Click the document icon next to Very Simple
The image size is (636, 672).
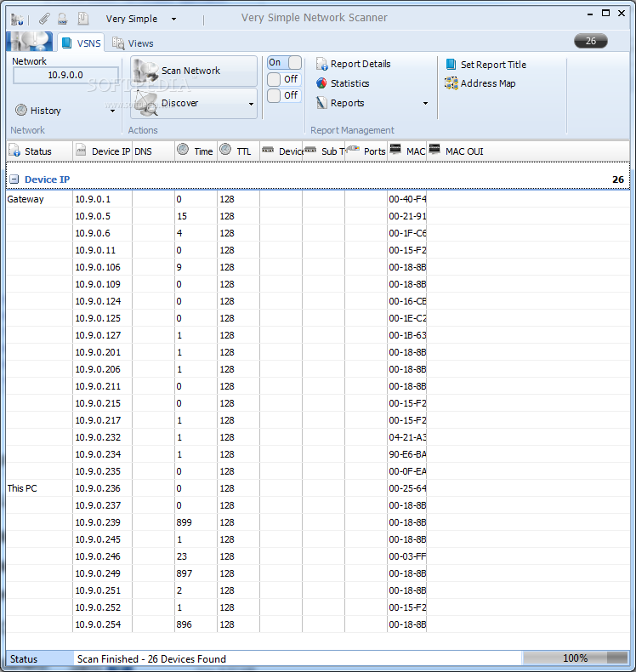coord(83,19)
